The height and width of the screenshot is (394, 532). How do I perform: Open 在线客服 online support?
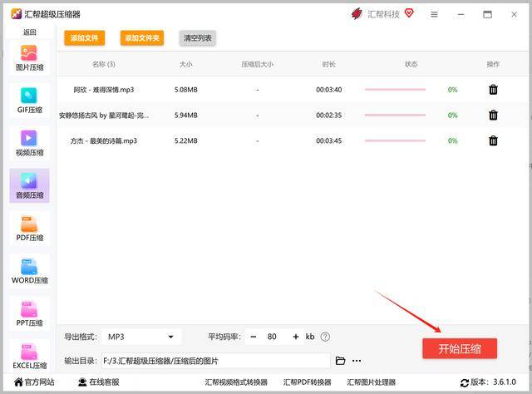[99, 382]
